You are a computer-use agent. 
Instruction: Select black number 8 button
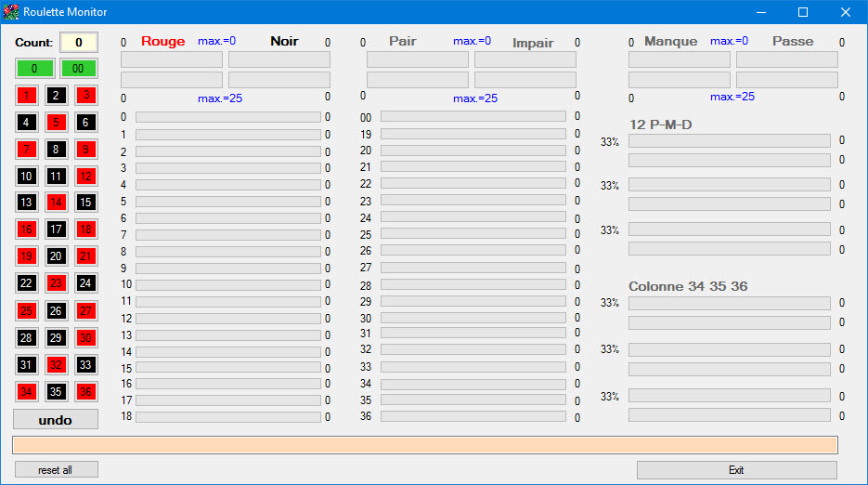[x=56, y=149]
